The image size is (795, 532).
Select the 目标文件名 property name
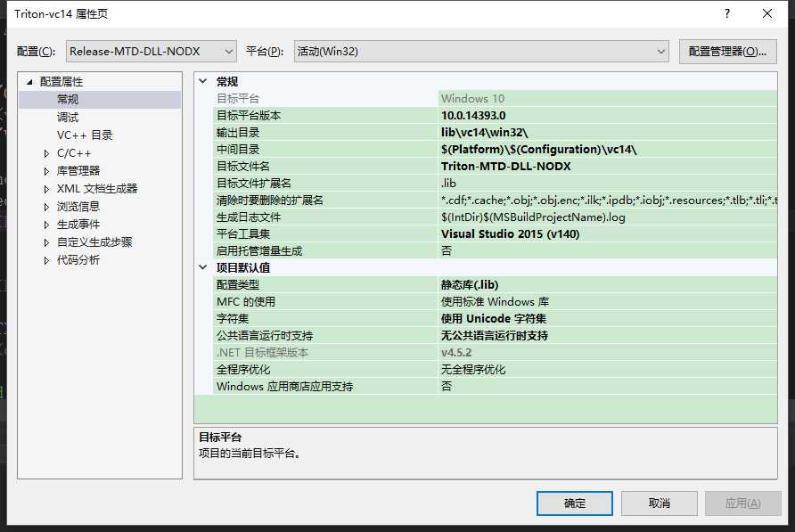pyautogui.click(x=242, y=166)
